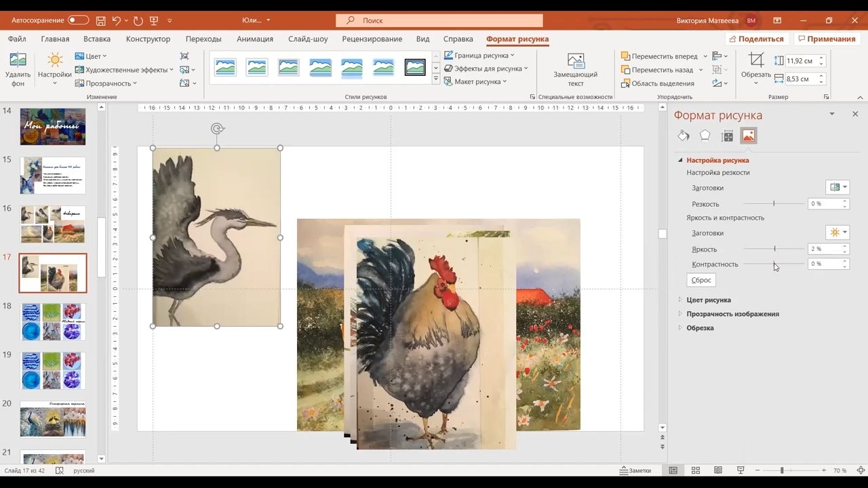Open the Рецензирование tab
This screenshot has width=868, height=488.
(372, 39)
